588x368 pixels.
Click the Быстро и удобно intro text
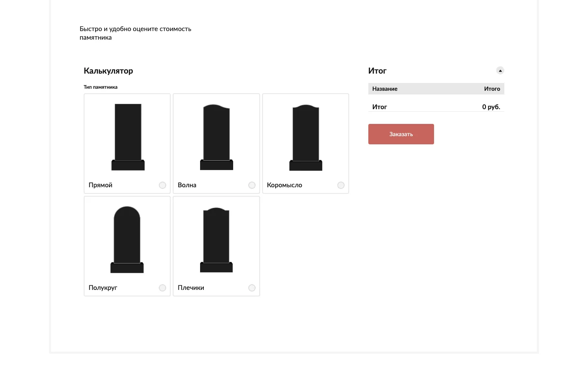[136, 33]
